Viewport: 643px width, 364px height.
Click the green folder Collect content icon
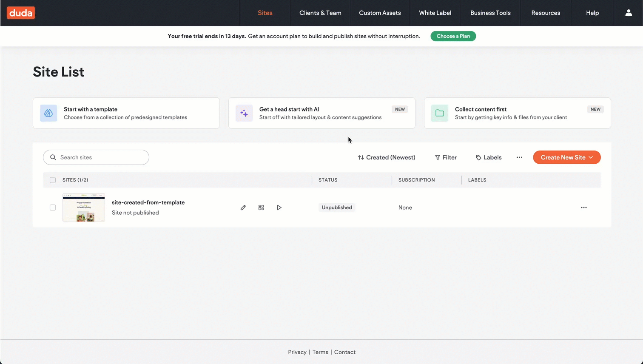click(x=440, y=113)
